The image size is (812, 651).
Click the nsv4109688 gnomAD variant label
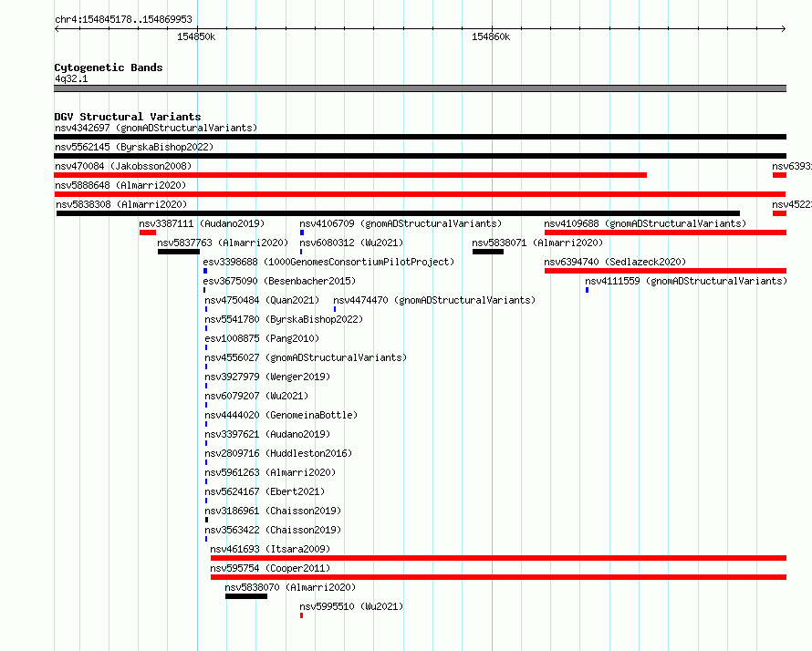(x=645, y=223)
